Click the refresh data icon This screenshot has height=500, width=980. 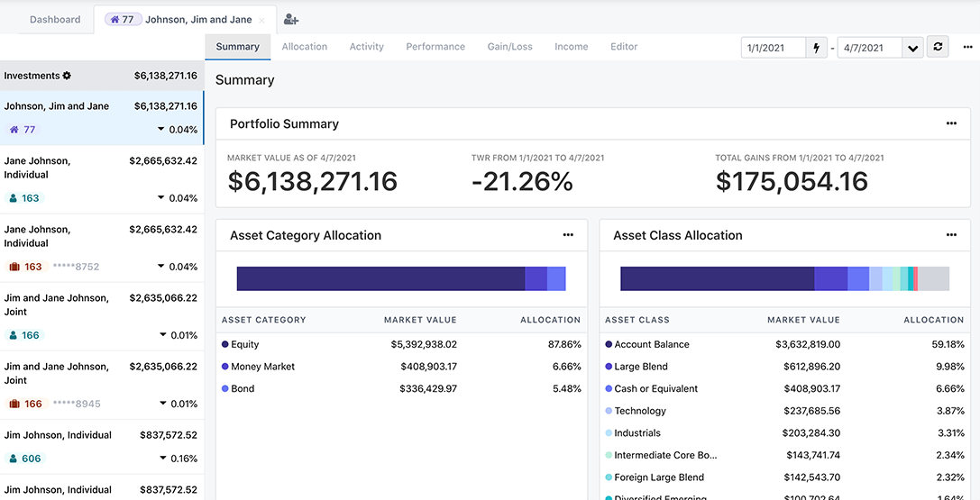click(x=938, y=47)
